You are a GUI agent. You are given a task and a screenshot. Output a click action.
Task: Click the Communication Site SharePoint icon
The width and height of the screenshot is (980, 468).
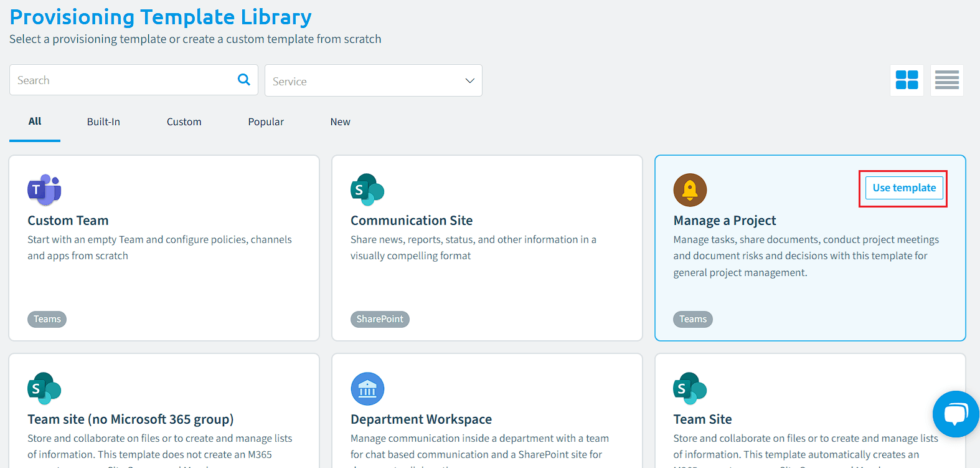(367, 189)
